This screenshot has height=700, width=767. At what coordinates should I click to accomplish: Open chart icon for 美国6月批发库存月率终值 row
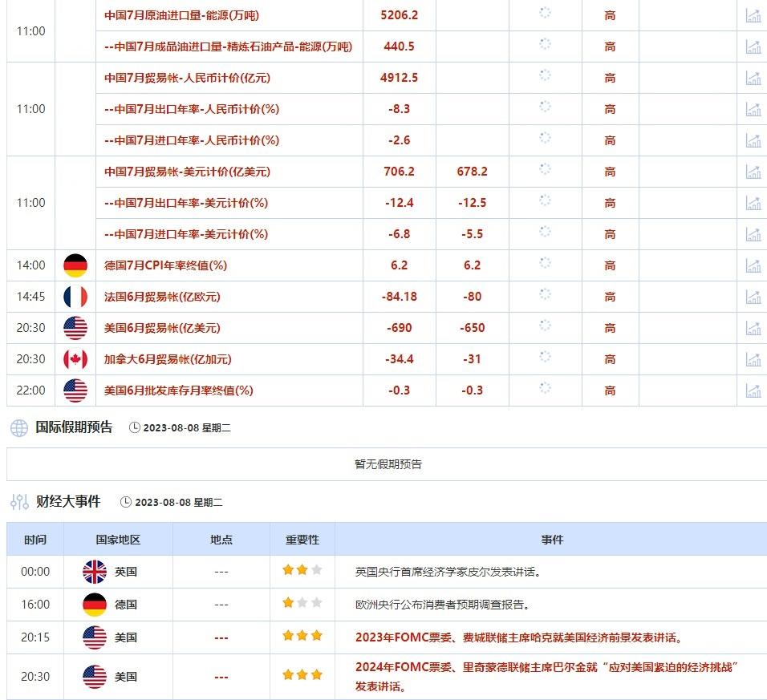(x=753, y=390)
